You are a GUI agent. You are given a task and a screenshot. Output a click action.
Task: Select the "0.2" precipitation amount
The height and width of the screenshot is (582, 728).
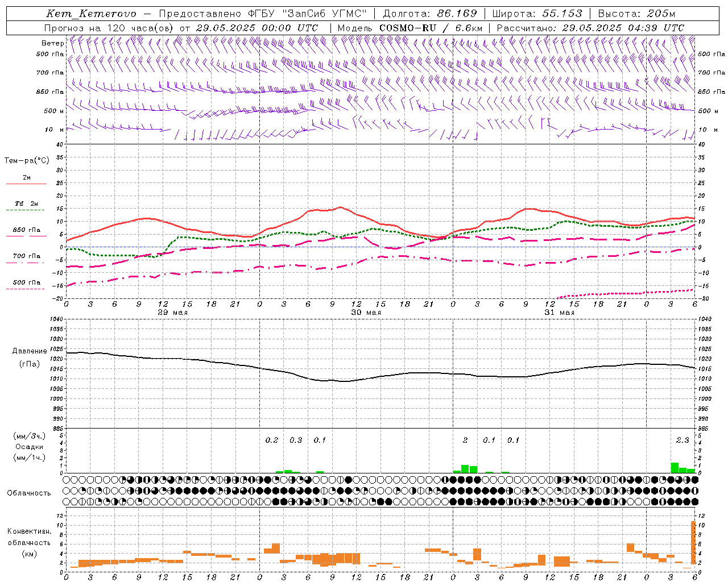pos(272,440)
